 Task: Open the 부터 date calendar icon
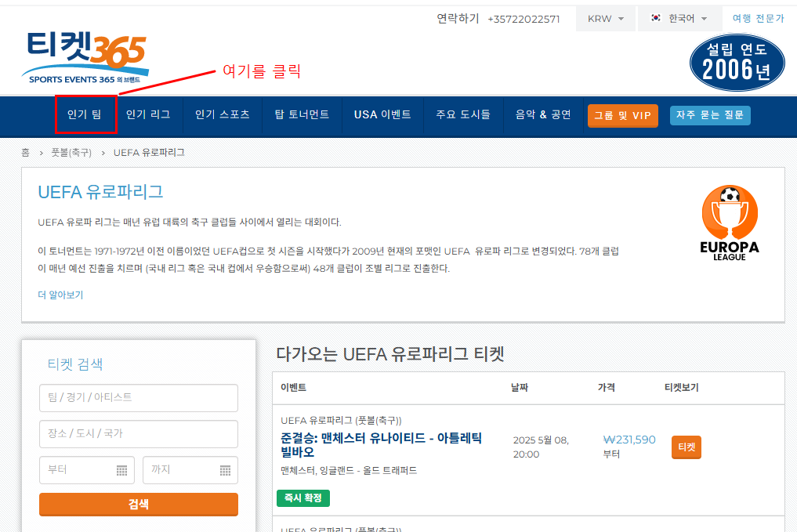click(122, 471)
